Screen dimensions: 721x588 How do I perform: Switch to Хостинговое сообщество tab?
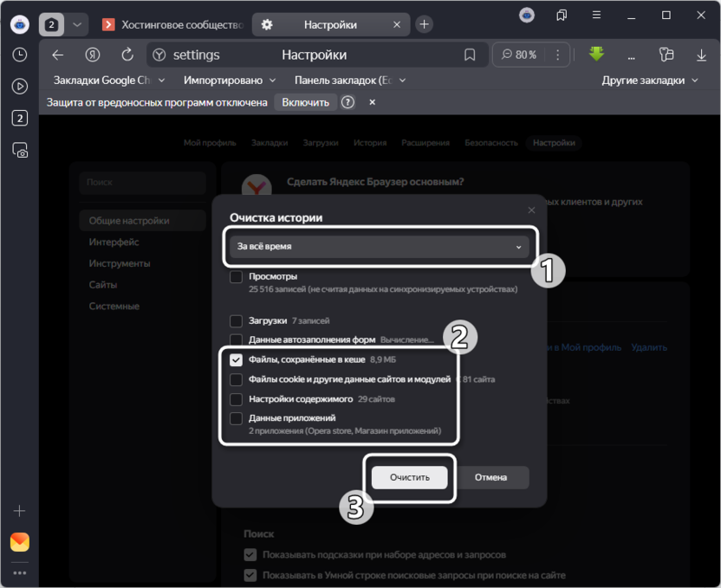(x=173, y=25)
